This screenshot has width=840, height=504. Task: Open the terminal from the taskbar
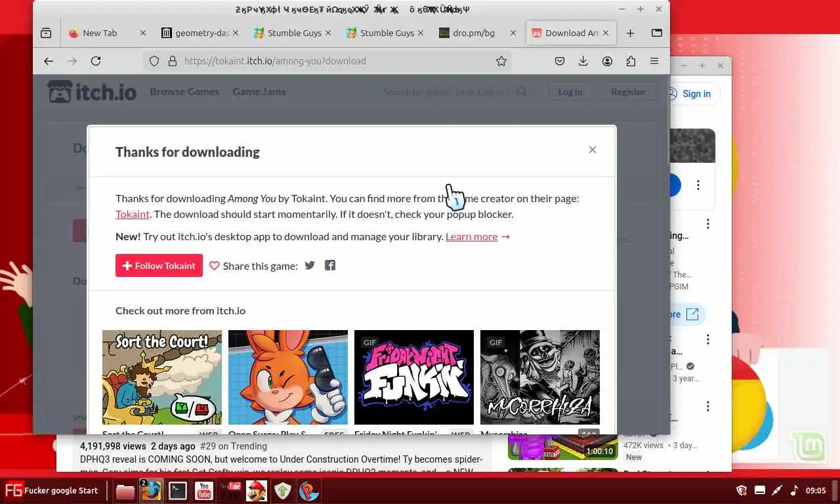click(x=178, y=491)
